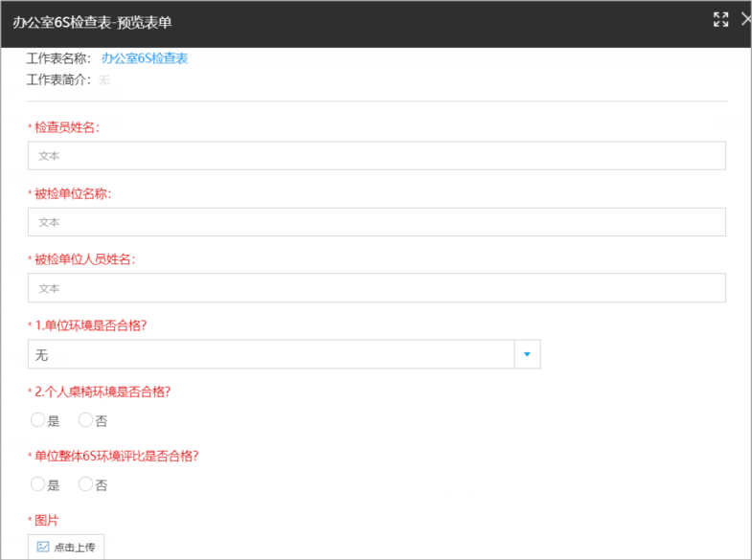752x560 pixels.
Task: Click into the 被检单位名称 text box
Action: [376, 222]
